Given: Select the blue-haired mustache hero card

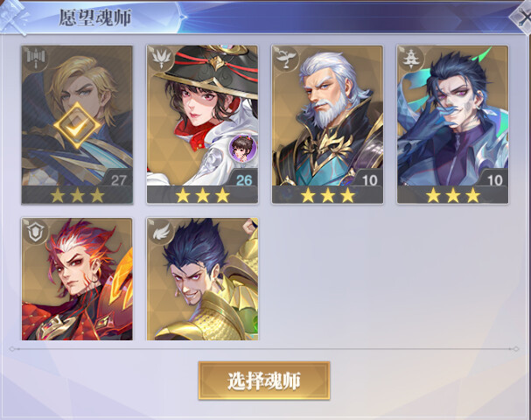Looking at the screenshot, I should pos(453,124).
